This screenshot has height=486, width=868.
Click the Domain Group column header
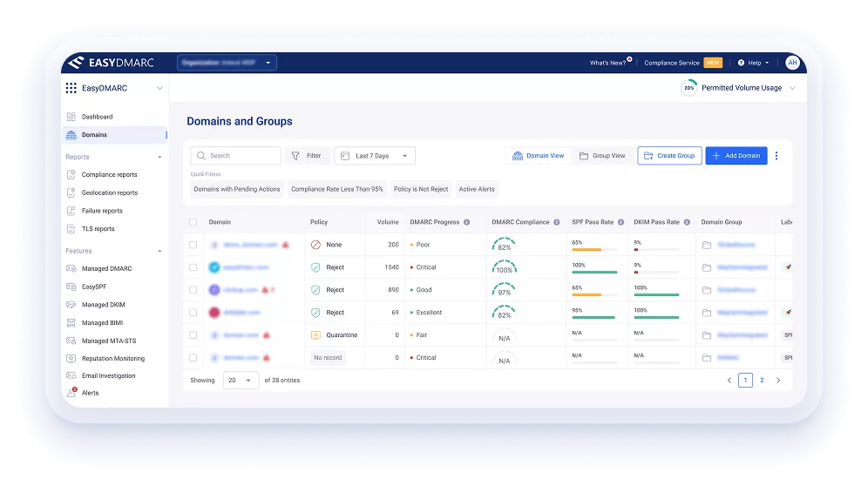[x=722, y=222]
